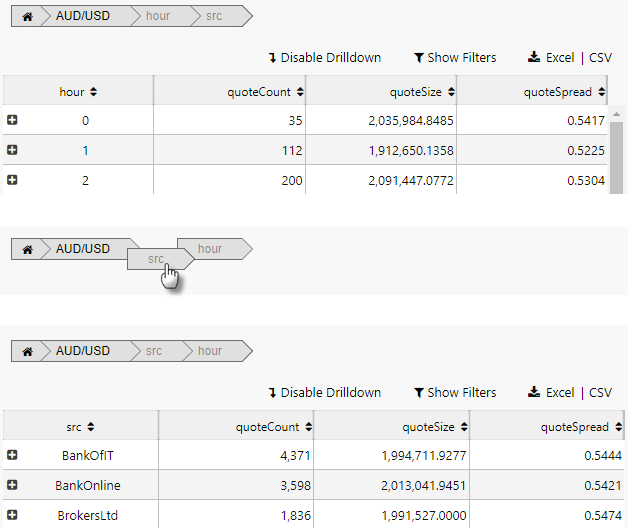Sort the hour column using its sort arrows
The height and width of the screenshot is (528, 628).
(x=93, y=92)
